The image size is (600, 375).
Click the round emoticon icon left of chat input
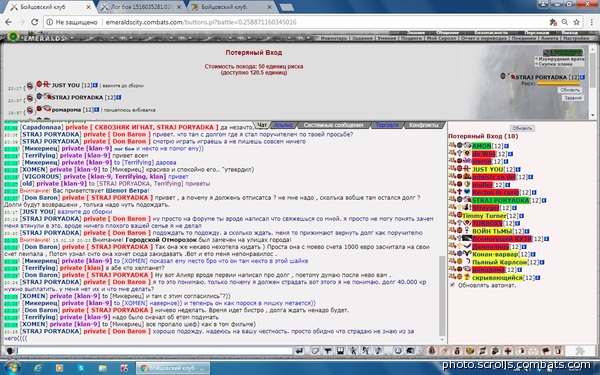(10, 350)
